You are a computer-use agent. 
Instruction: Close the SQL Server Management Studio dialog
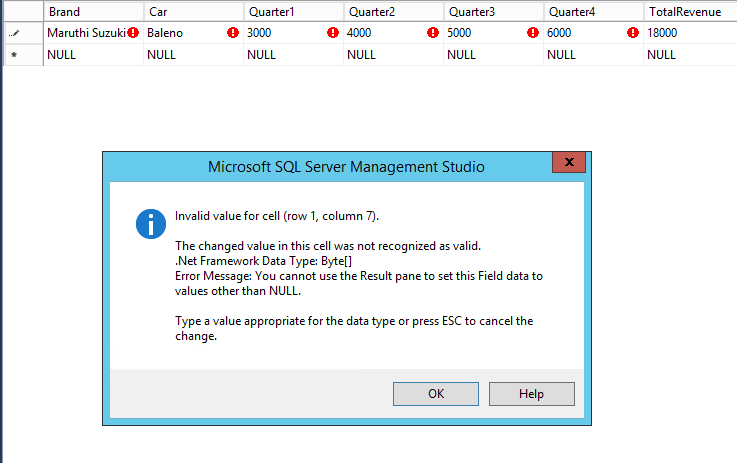(x=569, y=162)
